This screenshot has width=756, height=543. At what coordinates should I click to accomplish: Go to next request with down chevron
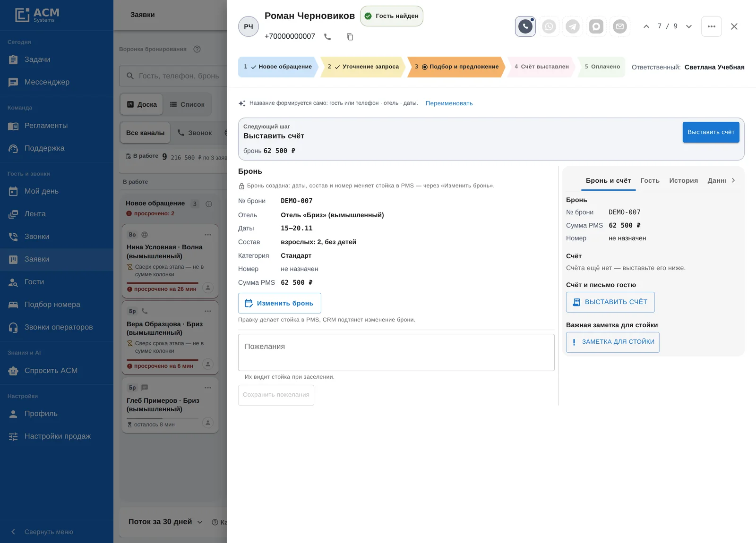[x=689, y=26]
